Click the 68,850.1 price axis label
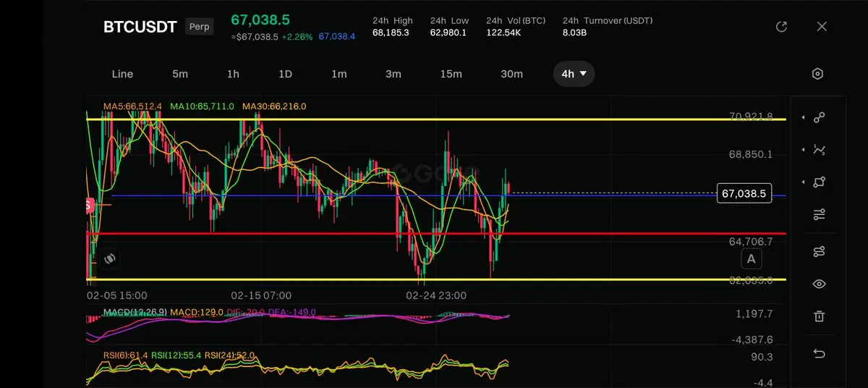This screenshot has height=388, width=868. pyautogui.click(x=751, y=154)
